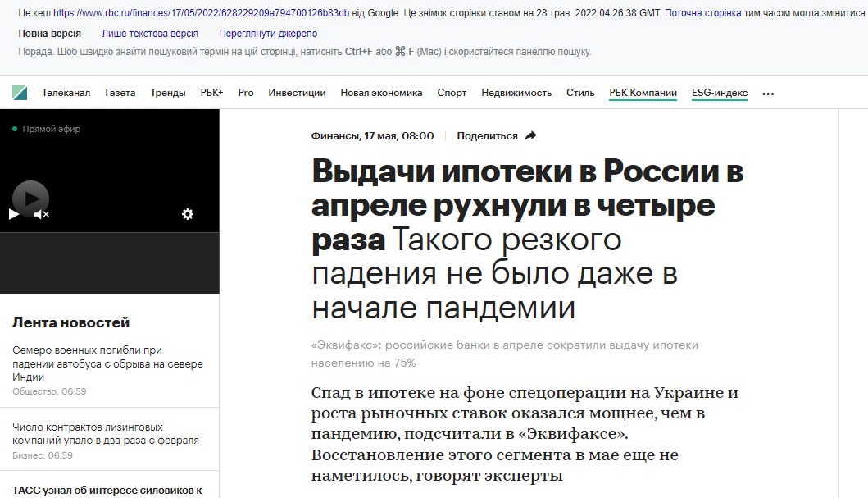Image resolution: width=868 pixels, height=498 pixels.
Task: Click the RBC logo icon
Action: 20,94
